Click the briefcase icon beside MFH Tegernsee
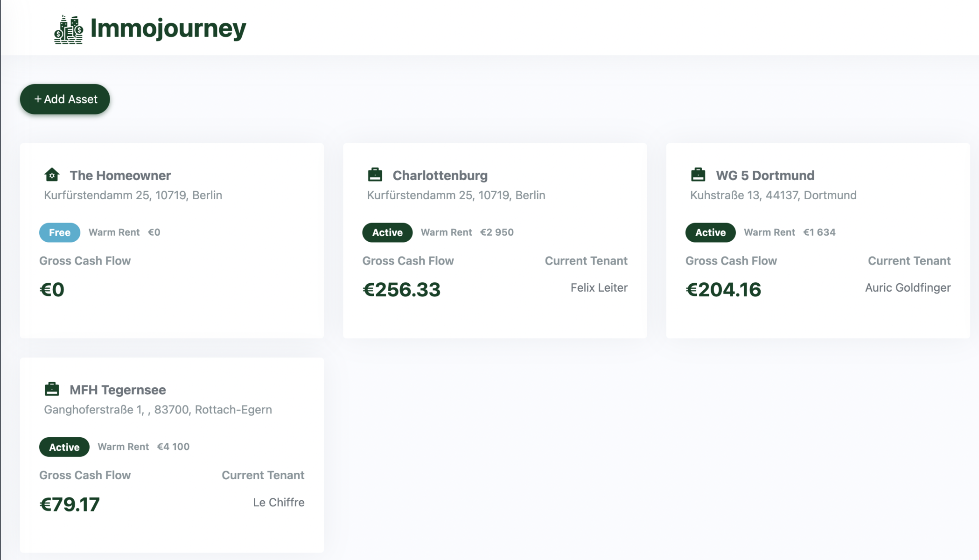The height and width of the screenshot is (560, 979). point(52,389)
